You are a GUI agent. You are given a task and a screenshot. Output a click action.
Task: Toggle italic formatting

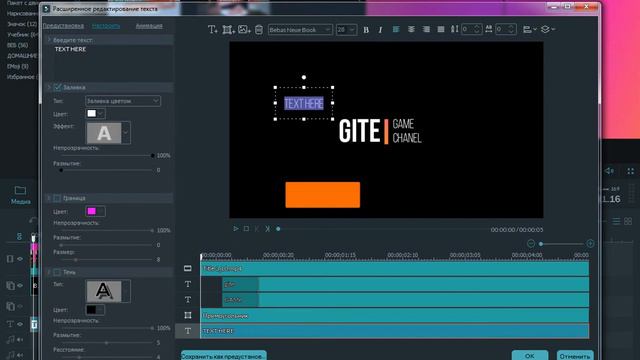[380, 30]
